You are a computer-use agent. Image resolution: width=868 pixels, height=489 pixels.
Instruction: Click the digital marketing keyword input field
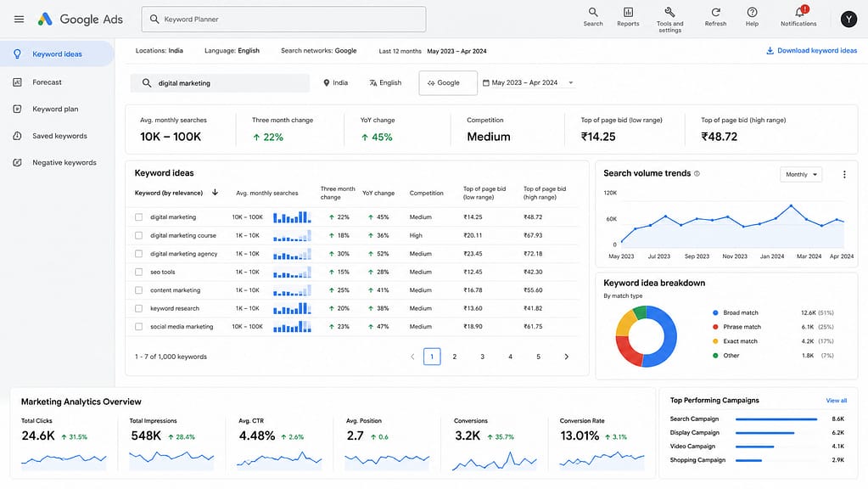[221, 83]
